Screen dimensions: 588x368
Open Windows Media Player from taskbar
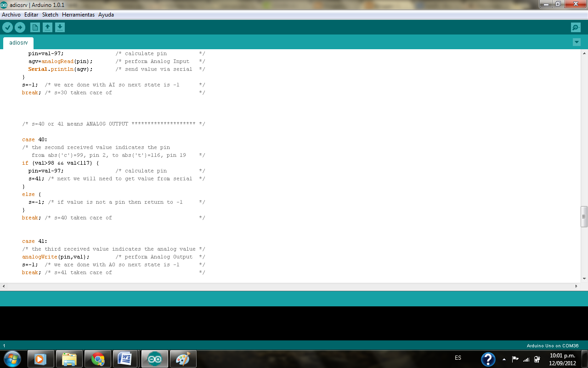(x=40, y=359)
